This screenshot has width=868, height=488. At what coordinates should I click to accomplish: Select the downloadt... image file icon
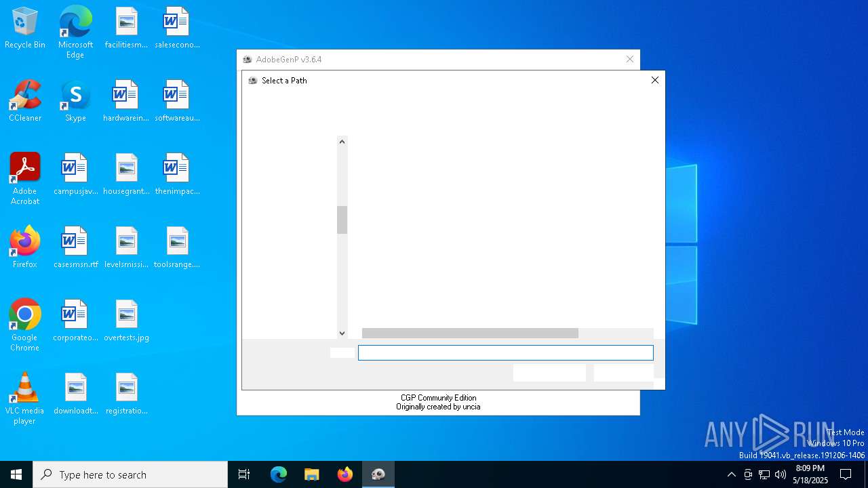pyautogui.click(x=75, y=394)
